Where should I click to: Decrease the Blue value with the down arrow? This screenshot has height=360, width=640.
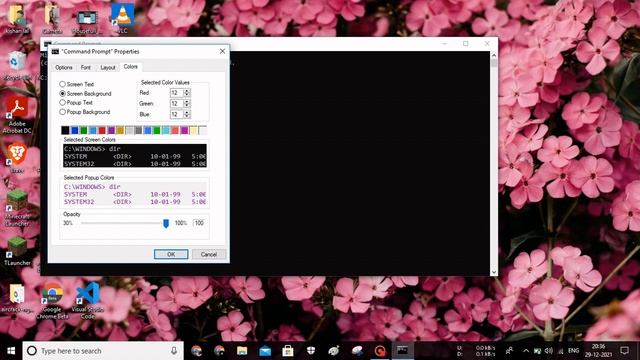(x=187, y=116)
